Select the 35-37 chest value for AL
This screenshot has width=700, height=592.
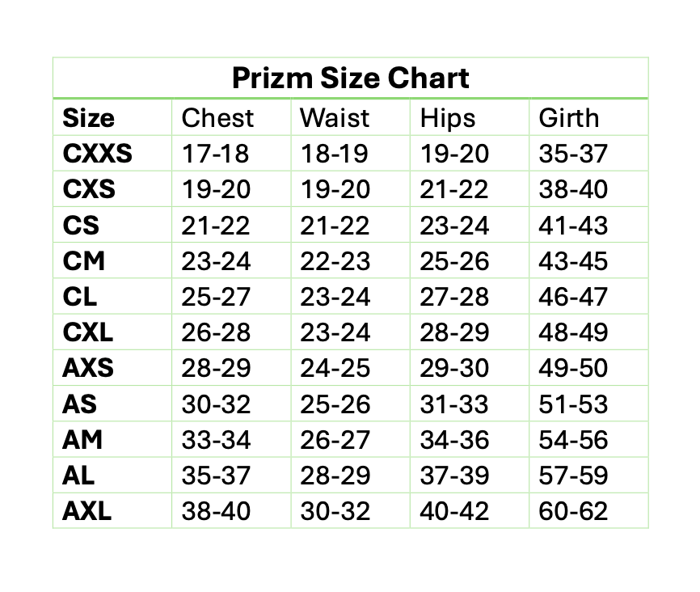tap(216, 476)
